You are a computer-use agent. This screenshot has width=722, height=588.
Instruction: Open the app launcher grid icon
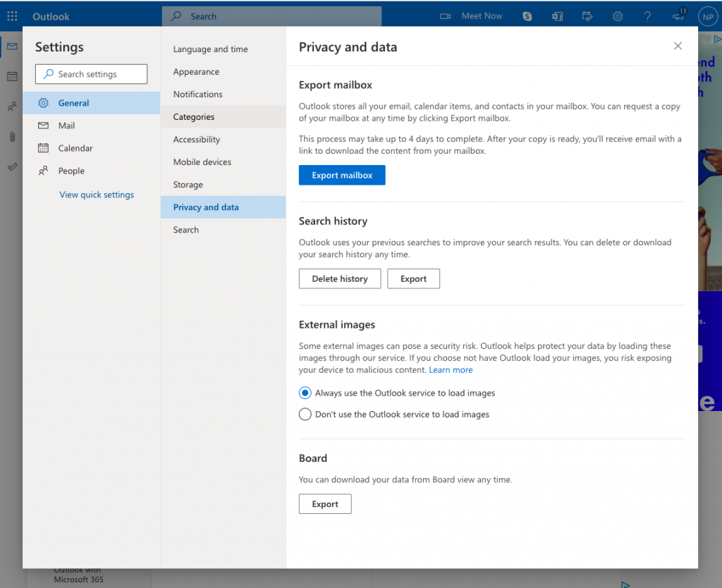tap(13, 16)
